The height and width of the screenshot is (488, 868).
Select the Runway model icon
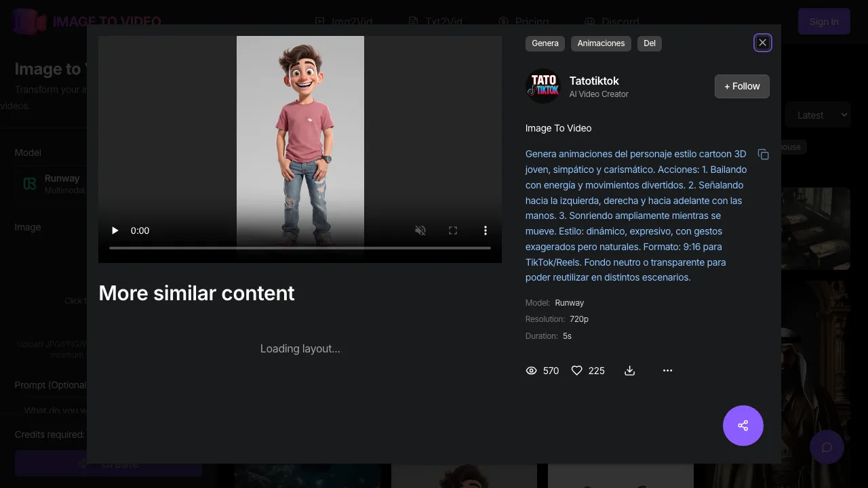[x=29, y=184]
